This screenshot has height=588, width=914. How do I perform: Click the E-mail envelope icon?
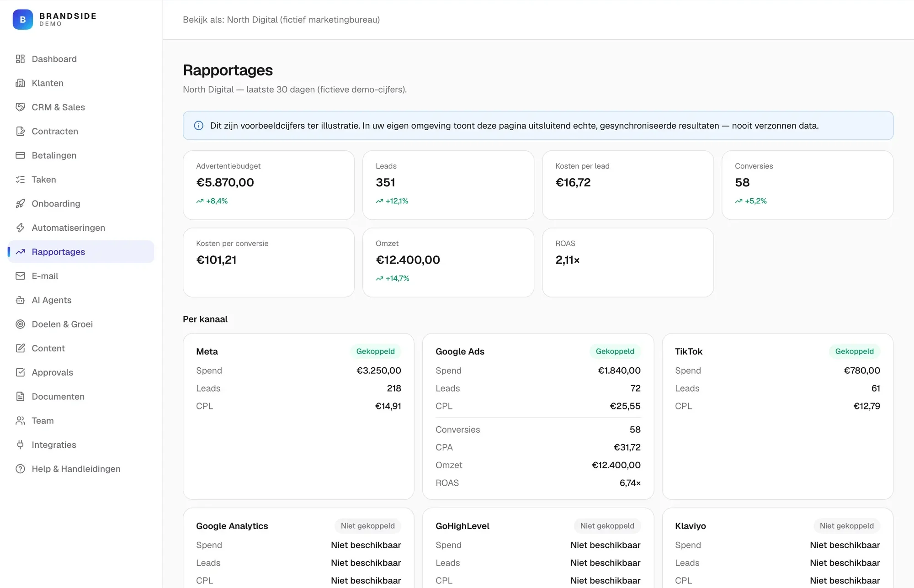[x=20, y=276]
